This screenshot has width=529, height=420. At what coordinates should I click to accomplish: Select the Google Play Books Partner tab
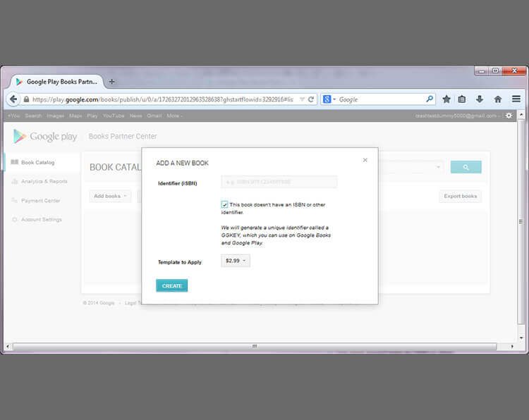click(57, 82)
